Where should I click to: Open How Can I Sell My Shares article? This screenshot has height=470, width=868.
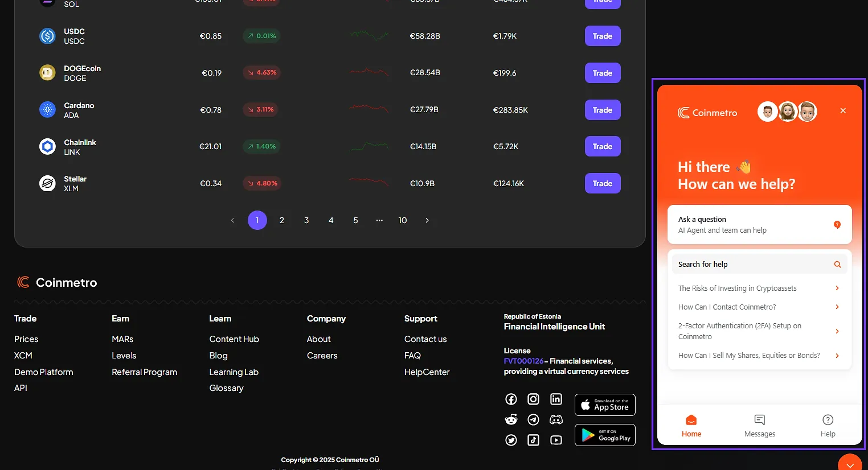[759, 356]
